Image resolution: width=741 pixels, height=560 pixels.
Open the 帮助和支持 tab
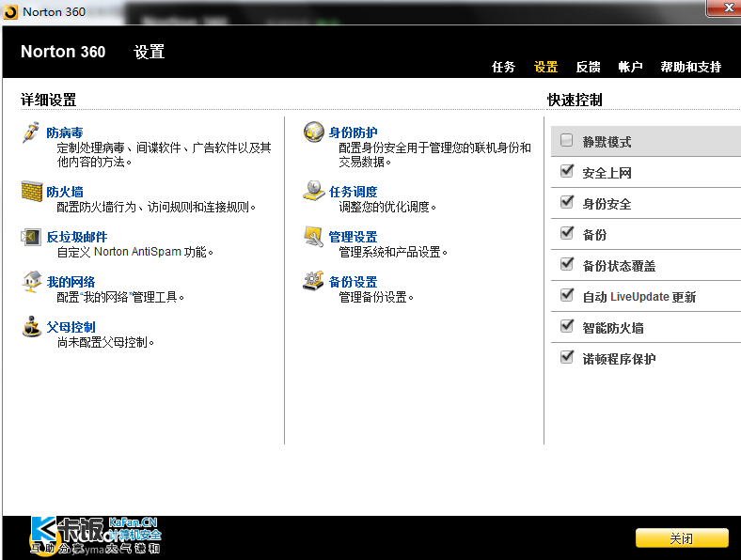[x=691, y=67]
